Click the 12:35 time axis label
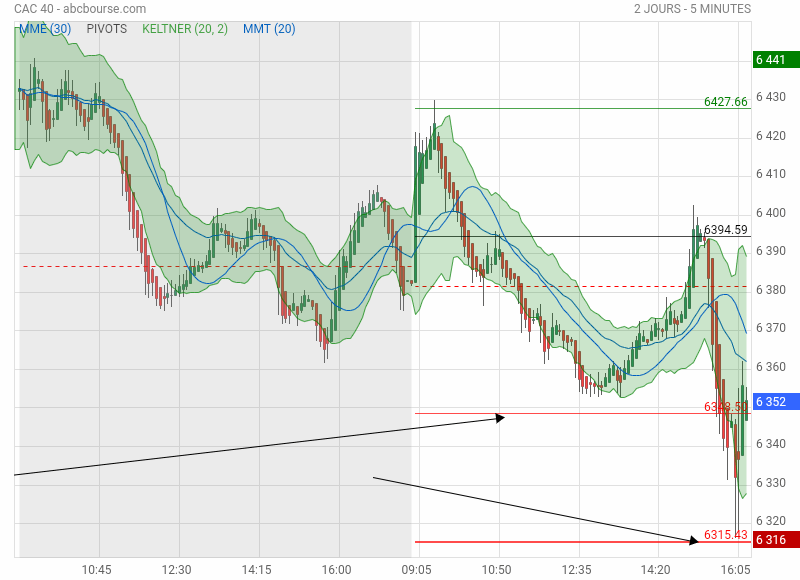The height and width of the screenshot is (580, 800). click(x=577, y=569)
